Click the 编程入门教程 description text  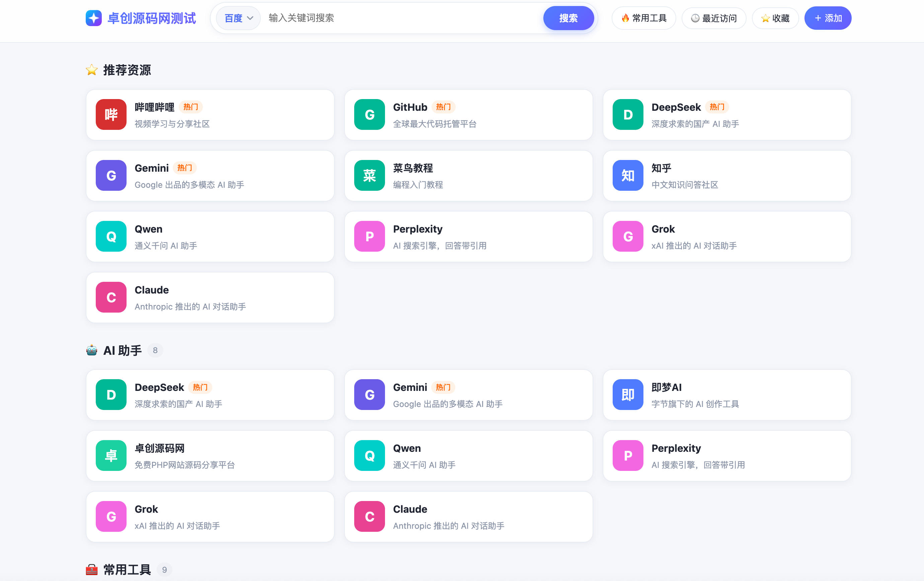[418, 185]
